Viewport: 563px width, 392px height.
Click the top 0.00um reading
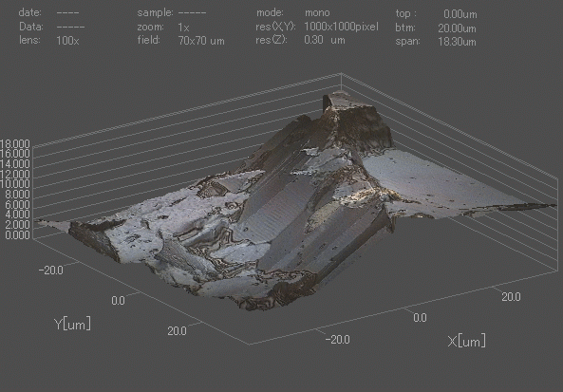pyautogui.click(x=460, y=14)
